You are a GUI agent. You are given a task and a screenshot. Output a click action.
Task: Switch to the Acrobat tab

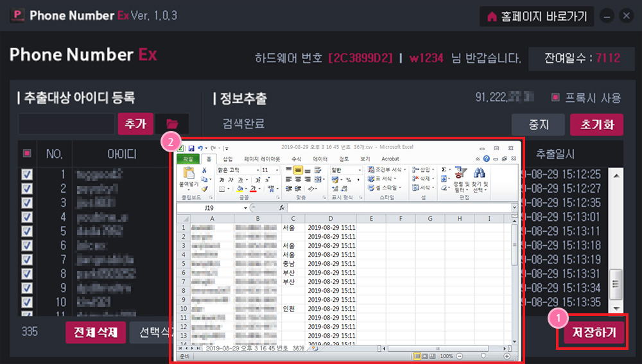point(390,159)
